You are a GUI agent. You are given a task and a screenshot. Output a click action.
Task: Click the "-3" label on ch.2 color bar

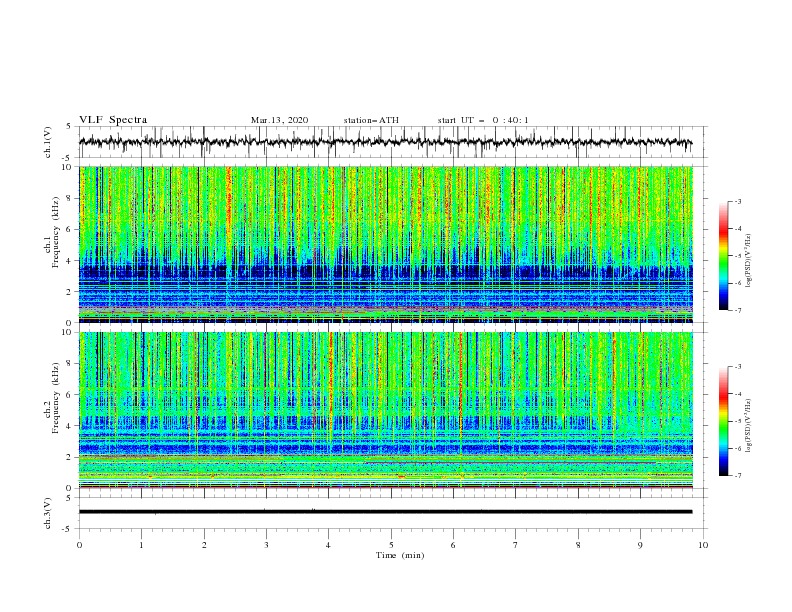coord(738,367)
